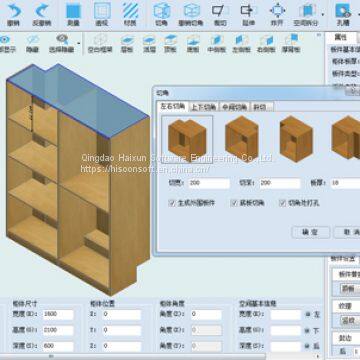The height and width of the screenshot is (360, 360).
Task: Click the corner cut (切角) cube icon
Action: point(161,11)
